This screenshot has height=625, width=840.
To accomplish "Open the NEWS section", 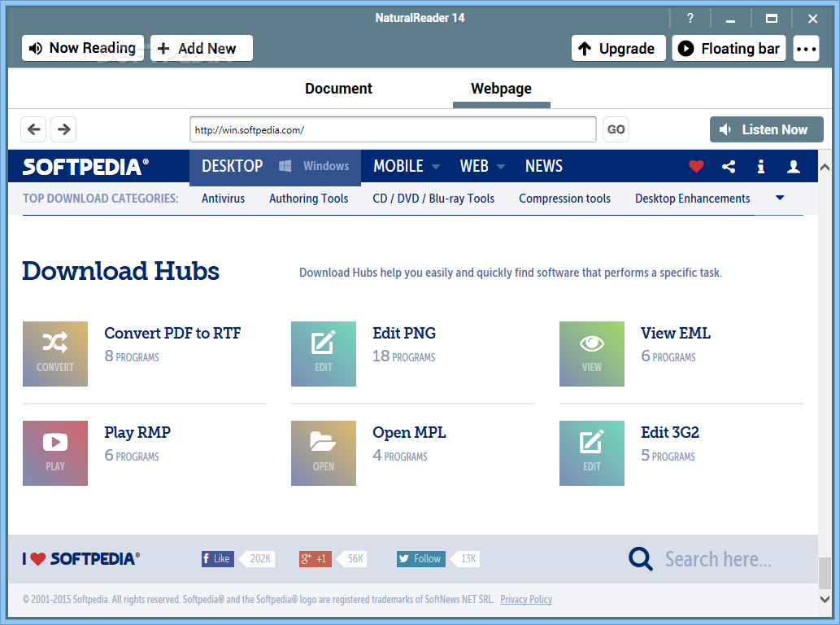I will [x=544, y=166].
